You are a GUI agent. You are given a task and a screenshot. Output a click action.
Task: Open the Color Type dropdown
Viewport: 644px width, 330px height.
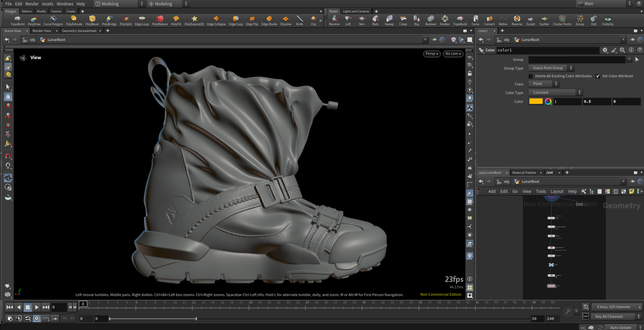555,92
